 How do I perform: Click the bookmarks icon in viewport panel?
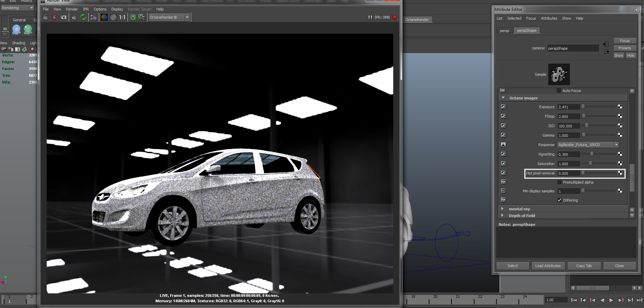point(17,49)
